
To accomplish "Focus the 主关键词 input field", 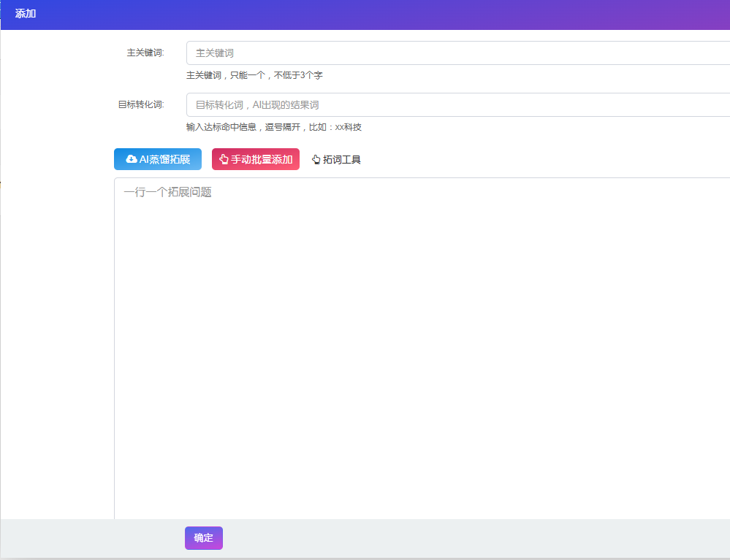I will [x=457, y=53].
